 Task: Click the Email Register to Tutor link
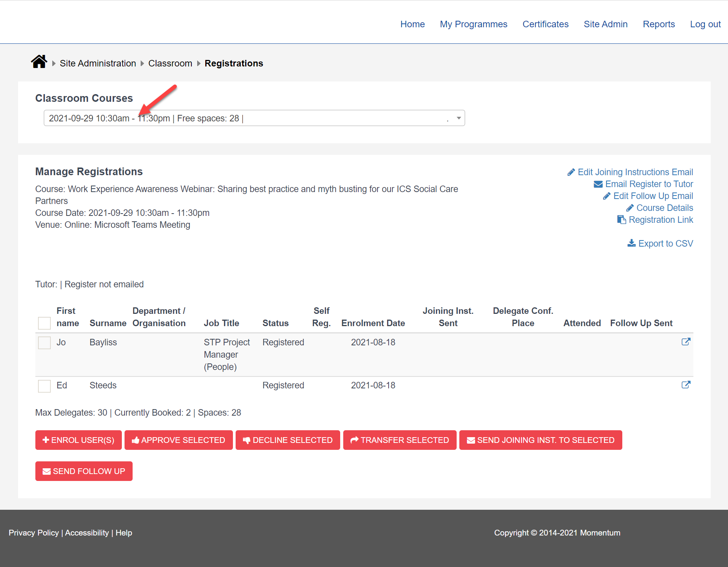pos(649,184)
